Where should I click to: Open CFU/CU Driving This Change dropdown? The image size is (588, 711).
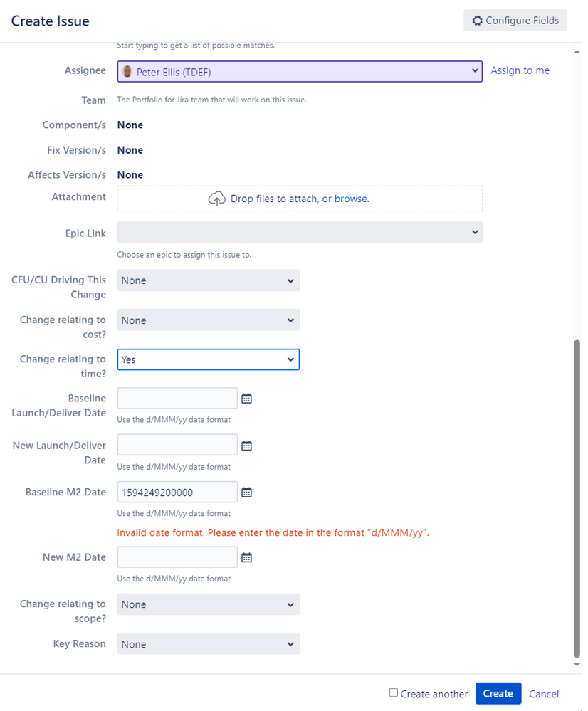click(209, 280)
